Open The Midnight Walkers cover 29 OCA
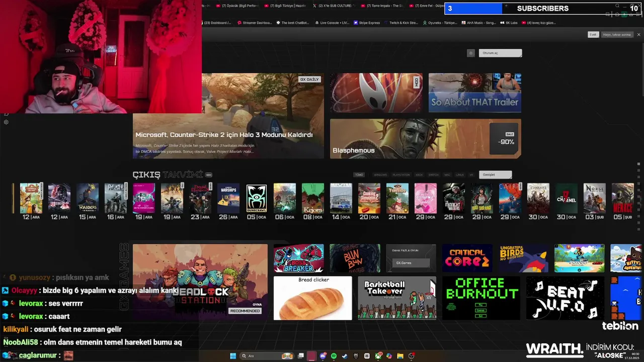This screenshot has height=362, width=644. 454,198
